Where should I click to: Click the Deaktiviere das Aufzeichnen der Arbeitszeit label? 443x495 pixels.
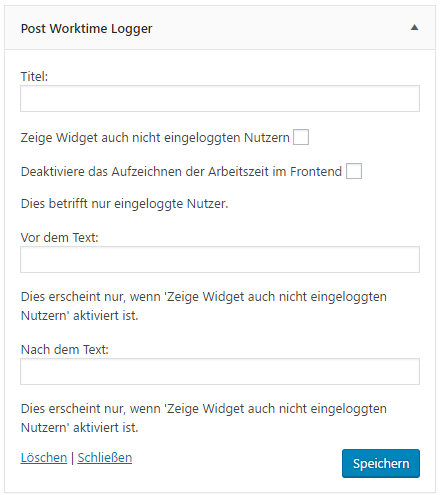coord(181,172)
